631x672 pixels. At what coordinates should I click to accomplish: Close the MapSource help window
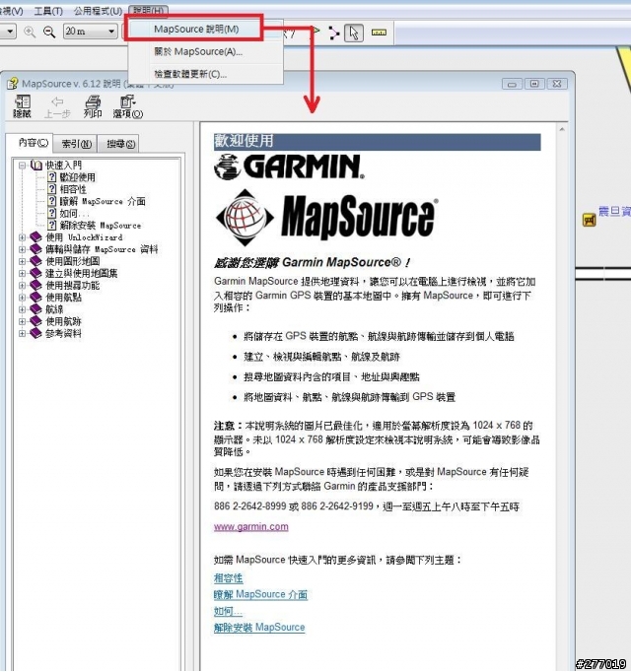557,84
